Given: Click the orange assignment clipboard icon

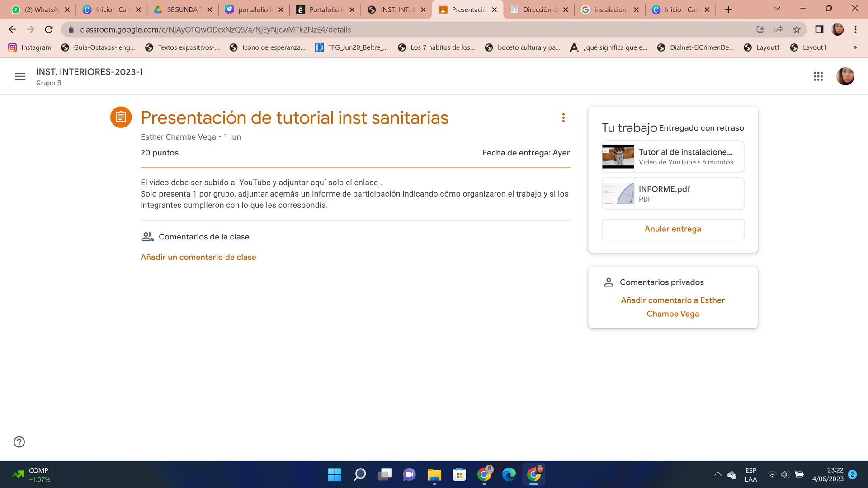Looking at the screenshot, I should [121, 117].
